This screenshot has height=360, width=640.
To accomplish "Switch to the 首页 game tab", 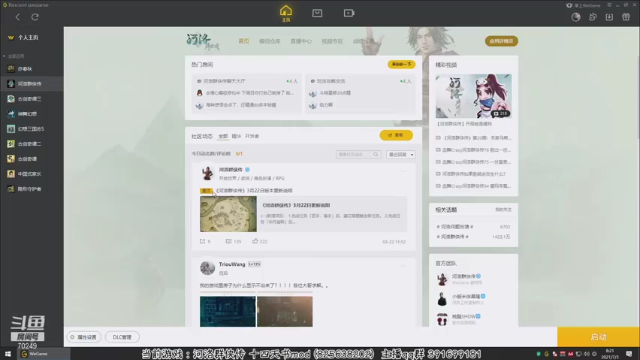I will tap(244, 41).
